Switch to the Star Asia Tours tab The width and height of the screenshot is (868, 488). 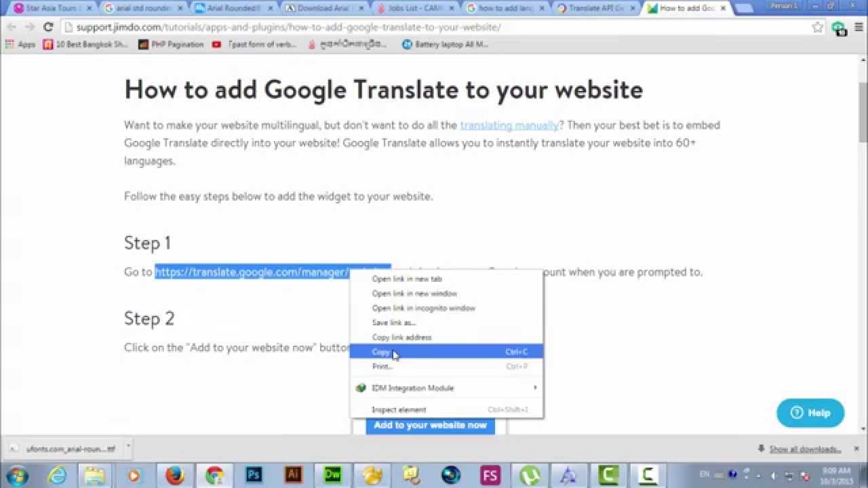53,8
